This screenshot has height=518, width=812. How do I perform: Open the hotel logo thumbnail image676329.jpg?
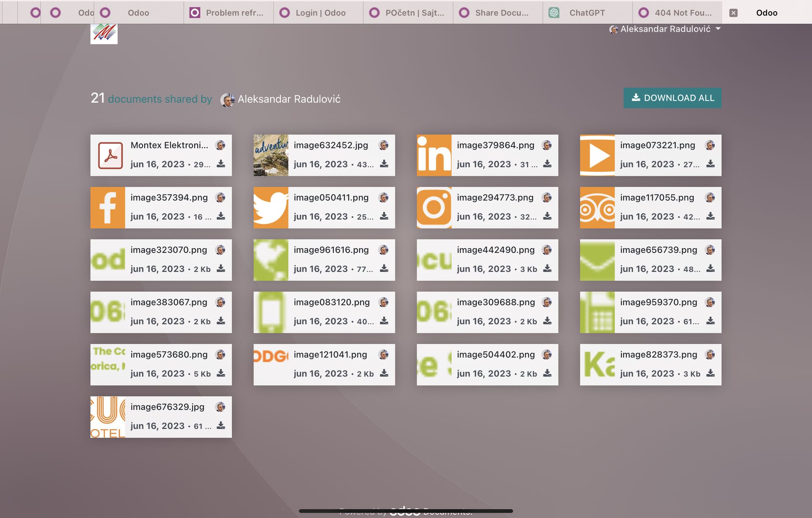point(107,417)
